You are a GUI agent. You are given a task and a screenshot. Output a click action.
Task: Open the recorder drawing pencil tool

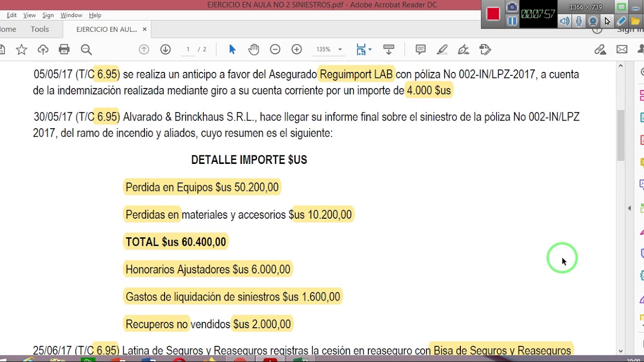coord(621,21)
